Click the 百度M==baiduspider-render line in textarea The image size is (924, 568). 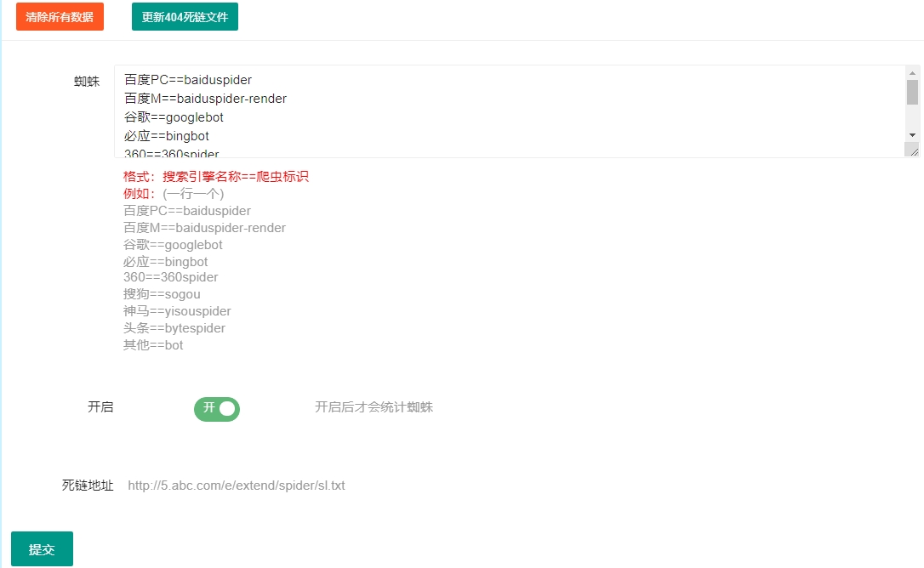[205, 99]
